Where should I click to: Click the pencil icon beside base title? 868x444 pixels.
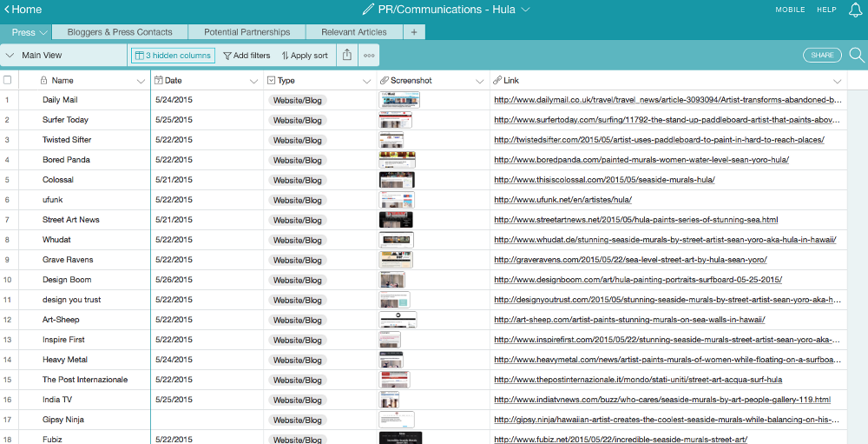tap(367, 10)
